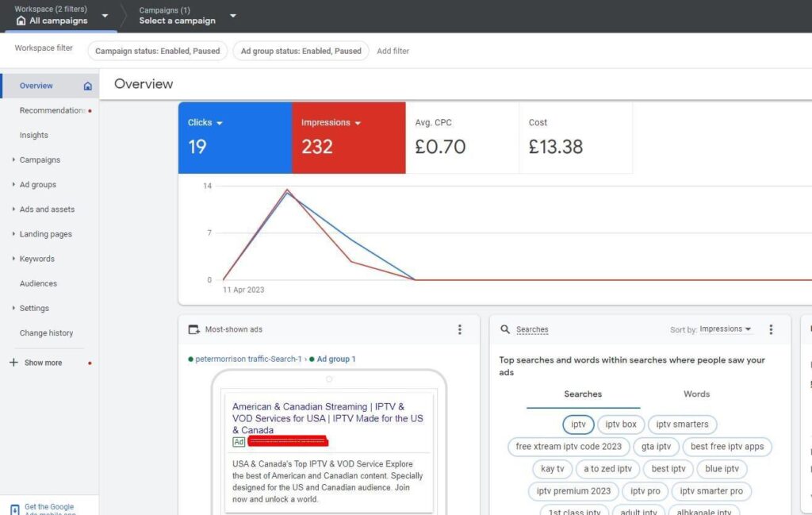Open the Workspace All campaigns dropdown
Screen dimensions: 812x515
pyautogui.click(x=105, y=16)
